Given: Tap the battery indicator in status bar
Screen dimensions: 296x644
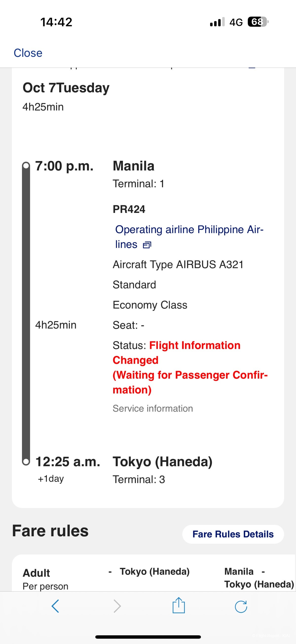Looking at the screenshot, I should 258,22.
